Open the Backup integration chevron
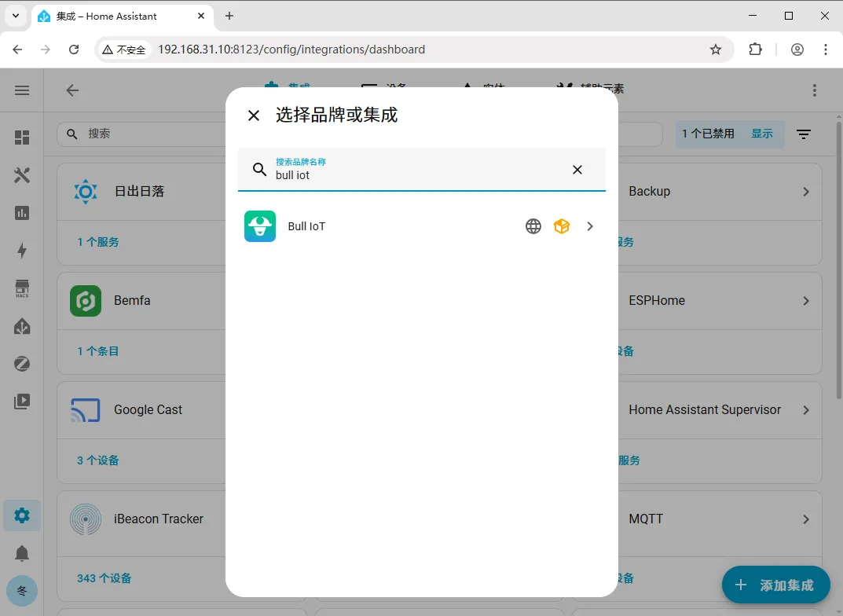The width and height of the screenshot is (843, 616). tap(806, 192)
